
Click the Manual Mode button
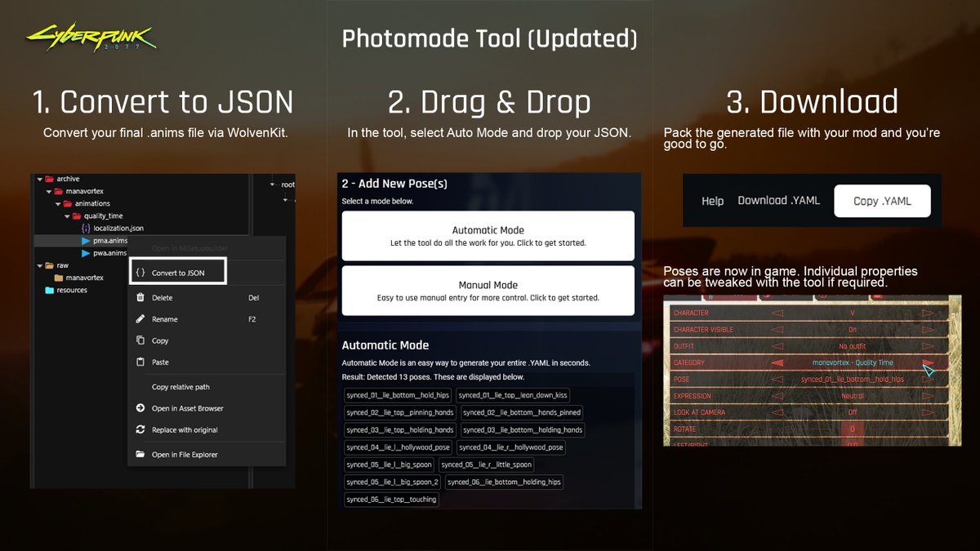[x=488, y=291]
